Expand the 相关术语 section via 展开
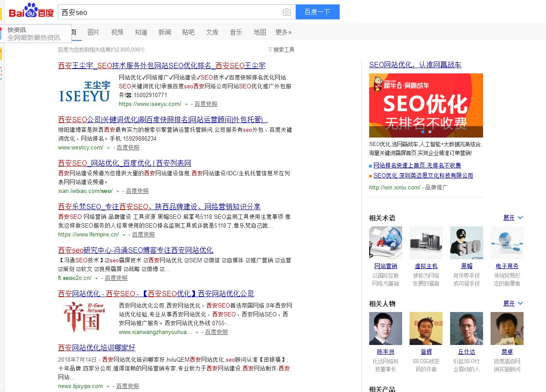The width and height of the screenshot is (546, 392). pos(510,218)
